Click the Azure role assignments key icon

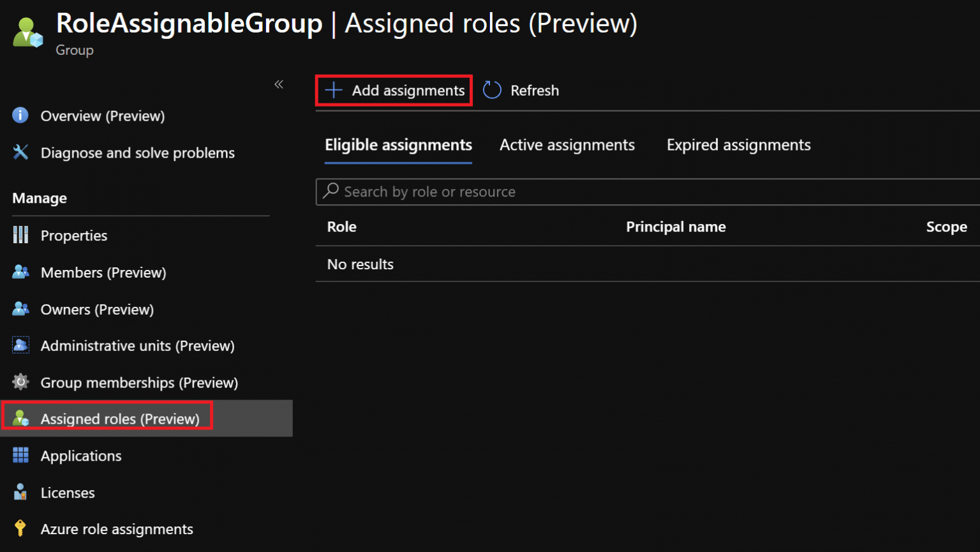20,528
